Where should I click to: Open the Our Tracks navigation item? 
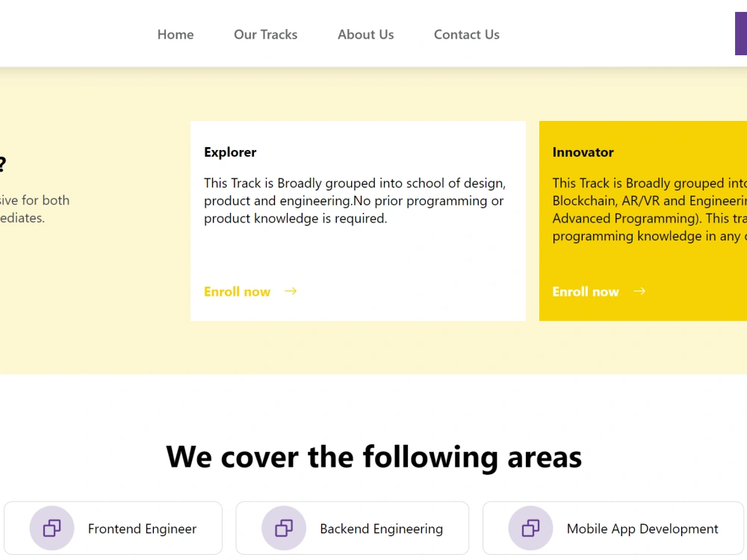click(x=265, y=34)
